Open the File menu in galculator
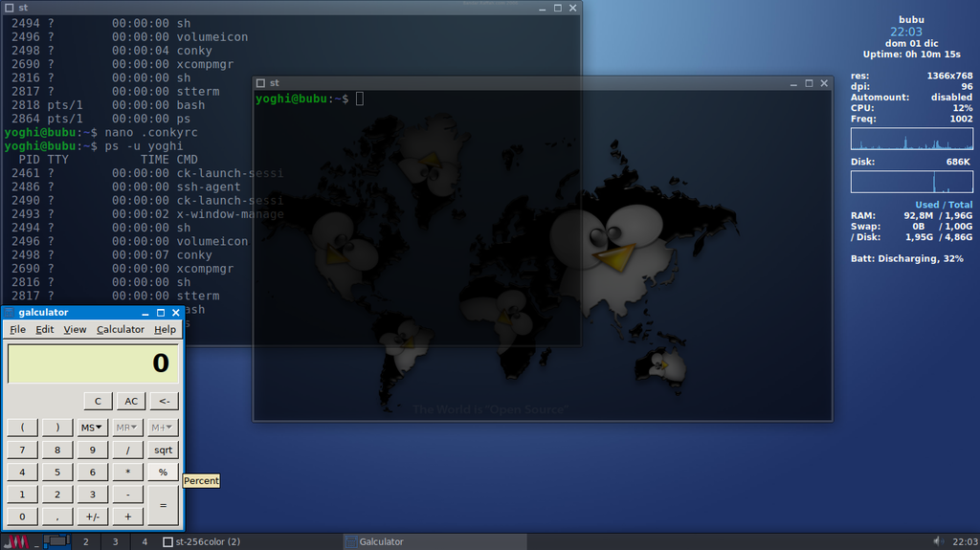Viewport: 980px width, 550px height. coord(17,329)
